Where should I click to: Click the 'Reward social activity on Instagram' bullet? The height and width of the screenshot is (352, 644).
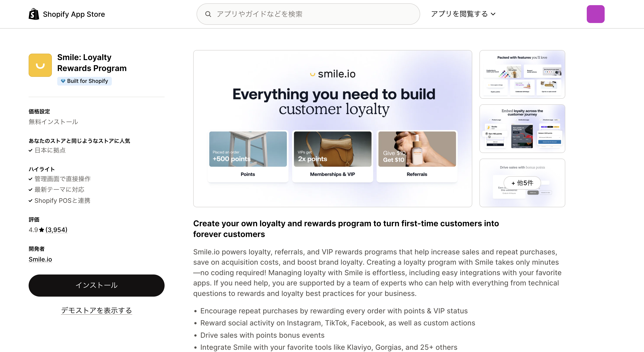[x=337, y=323]
